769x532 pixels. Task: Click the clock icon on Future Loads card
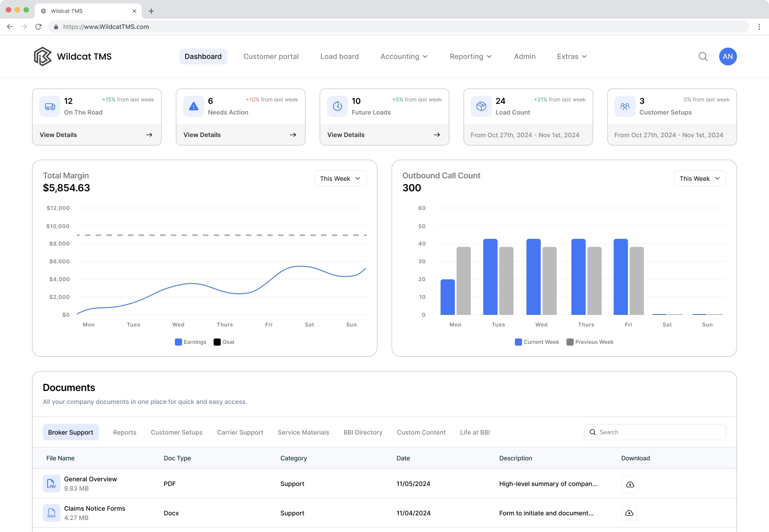337,106
